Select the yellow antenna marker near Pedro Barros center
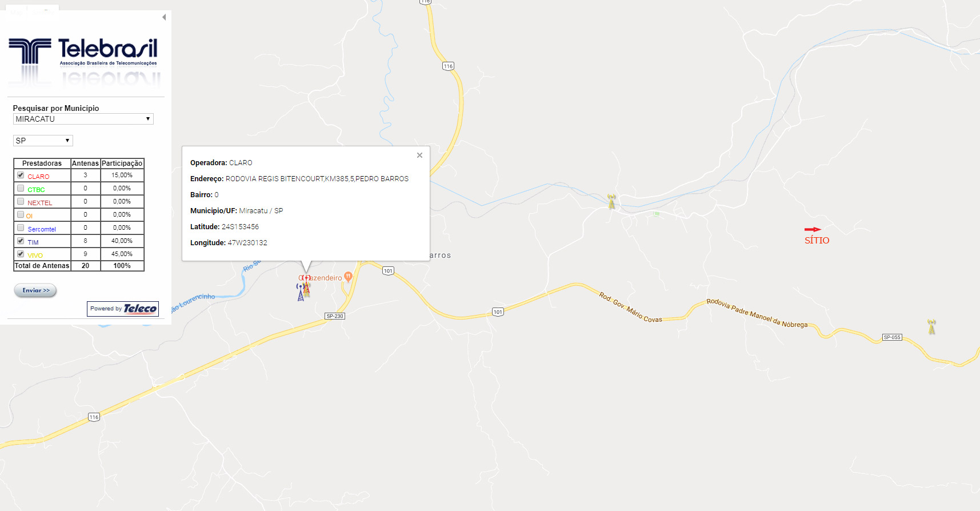The height and width of the screenshot is (511, 980). tap(612, 202)
